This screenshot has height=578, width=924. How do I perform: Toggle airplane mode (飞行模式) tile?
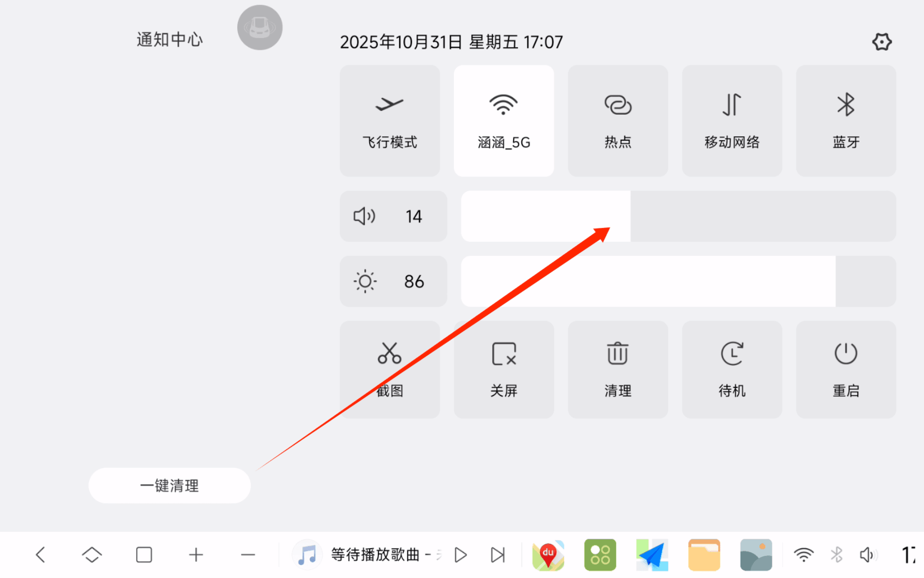click(389, 120)
